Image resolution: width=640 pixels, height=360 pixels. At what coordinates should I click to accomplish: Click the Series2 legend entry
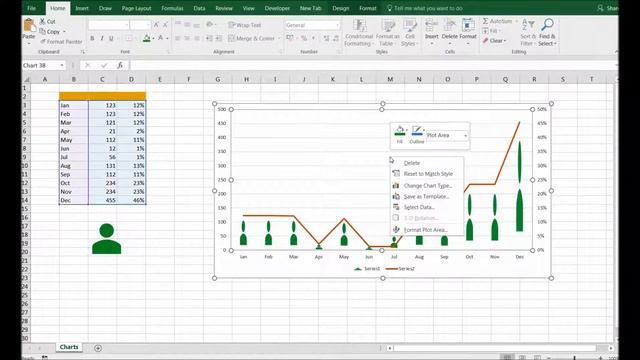point(400,269)
